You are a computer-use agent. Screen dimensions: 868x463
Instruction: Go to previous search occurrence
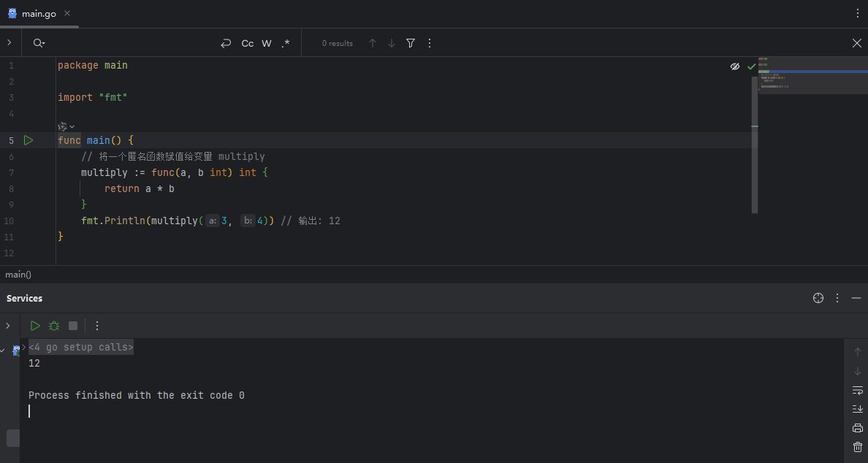pyautogui.click(x=373, y=43)
